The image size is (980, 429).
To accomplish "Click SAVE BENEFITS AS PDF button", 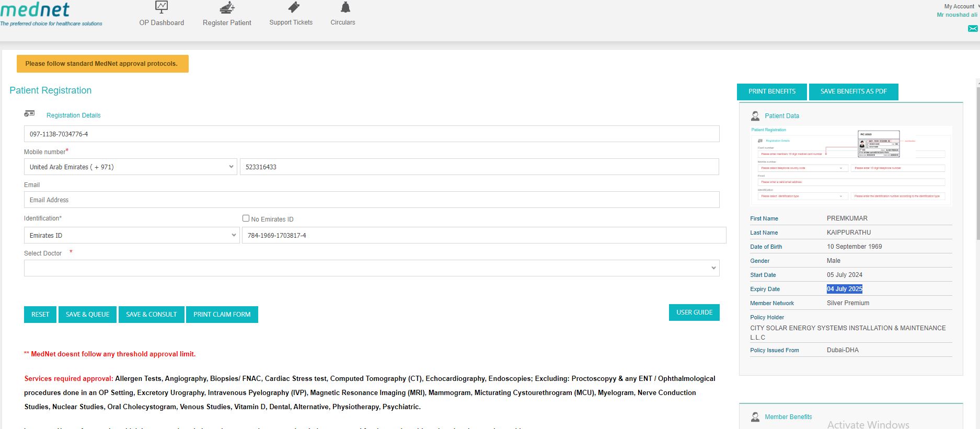I will pos(854,91).
